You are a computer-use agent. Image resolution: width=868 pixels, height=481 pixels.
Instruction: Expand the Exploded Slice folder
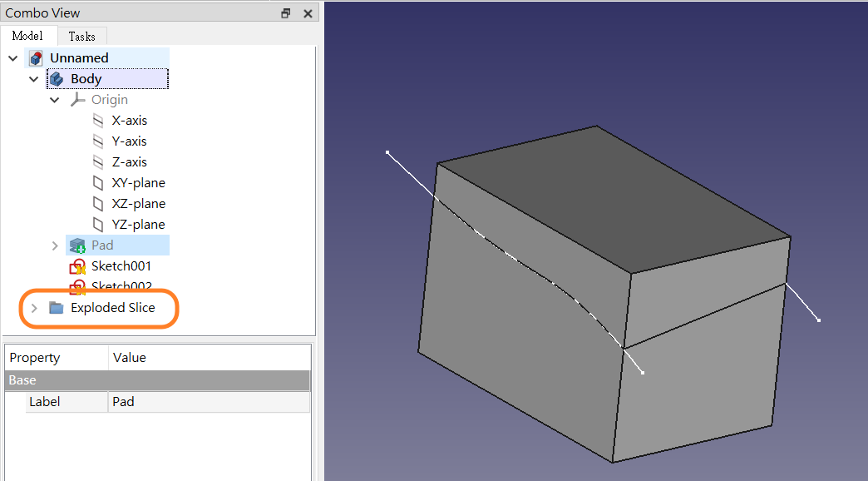(x=34, y=308)
